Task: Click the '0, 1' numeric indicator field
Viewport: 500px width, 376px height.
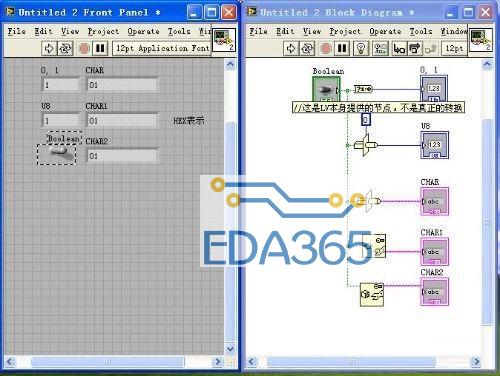Action: click(60, 85)
